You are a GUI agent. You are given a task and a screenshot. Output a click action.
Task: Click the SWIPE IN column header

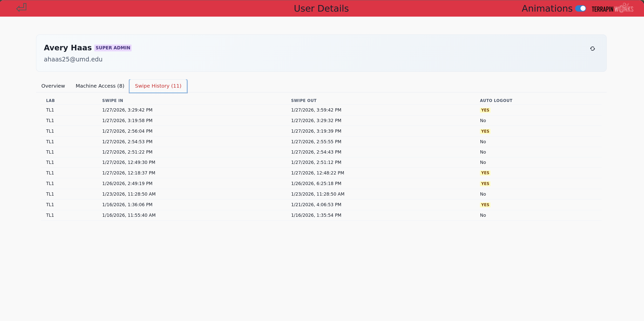pos(112,100)
